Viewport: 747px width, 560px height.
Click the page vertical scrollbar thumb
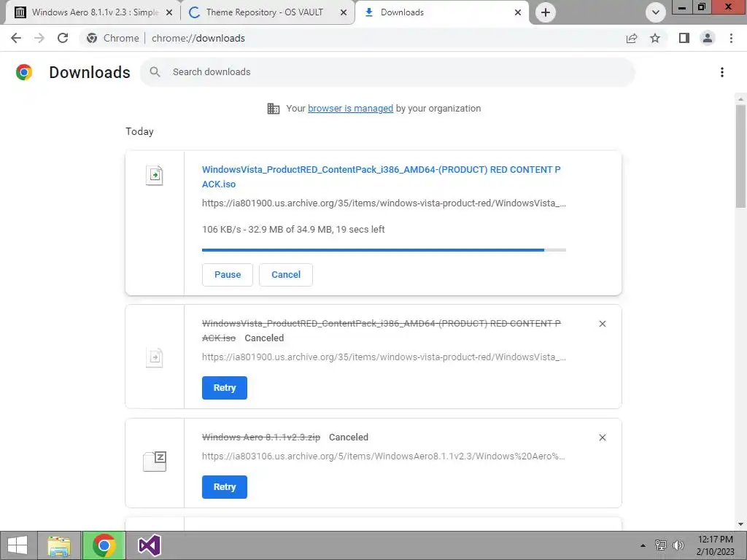(x=740, y=156)
